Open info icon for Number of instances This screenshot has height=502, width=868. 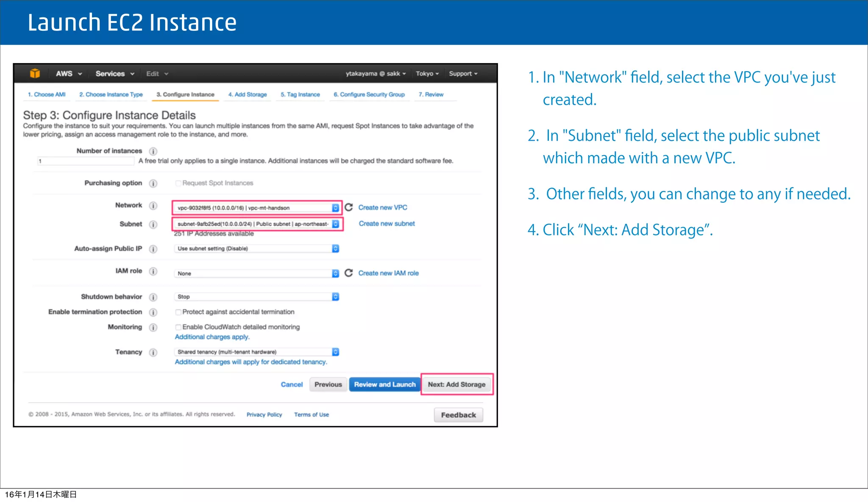click(153, 151)
